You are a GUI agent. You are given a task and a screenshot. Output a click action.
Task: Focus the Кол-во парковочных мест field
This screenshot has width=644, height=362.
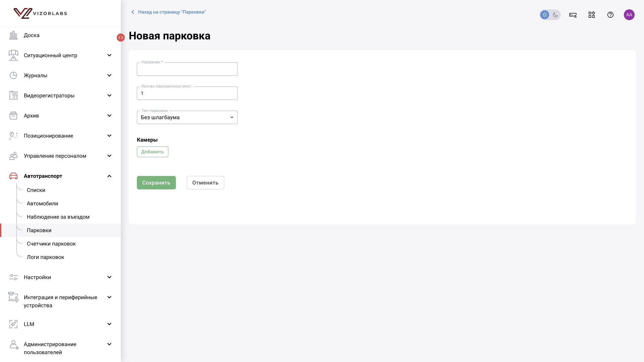187,93
